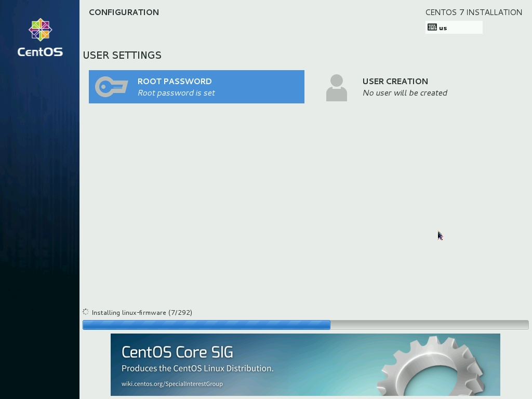Click the 'Root password is set' status text
The height and width of the screenshot is (399, 532).
coord(176,93)
